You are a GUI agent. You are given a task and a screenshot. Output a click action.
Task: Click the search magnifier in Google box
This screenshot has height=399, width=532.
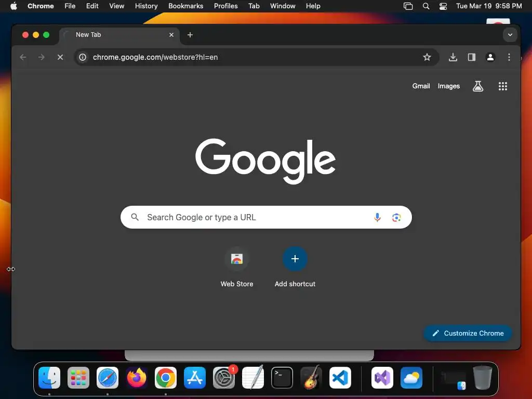coord(135,217)
